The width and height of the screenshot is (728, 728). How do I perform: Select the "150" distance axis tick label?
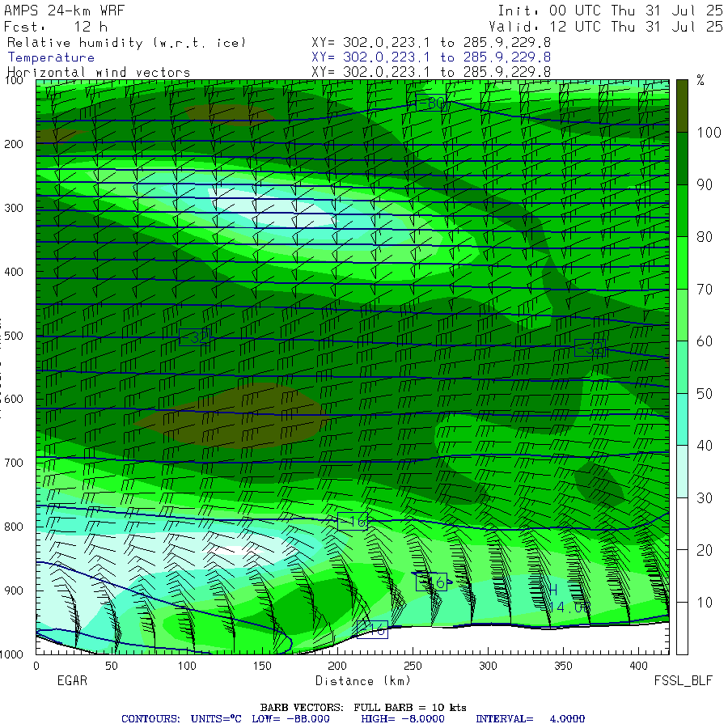click(262, 667)
